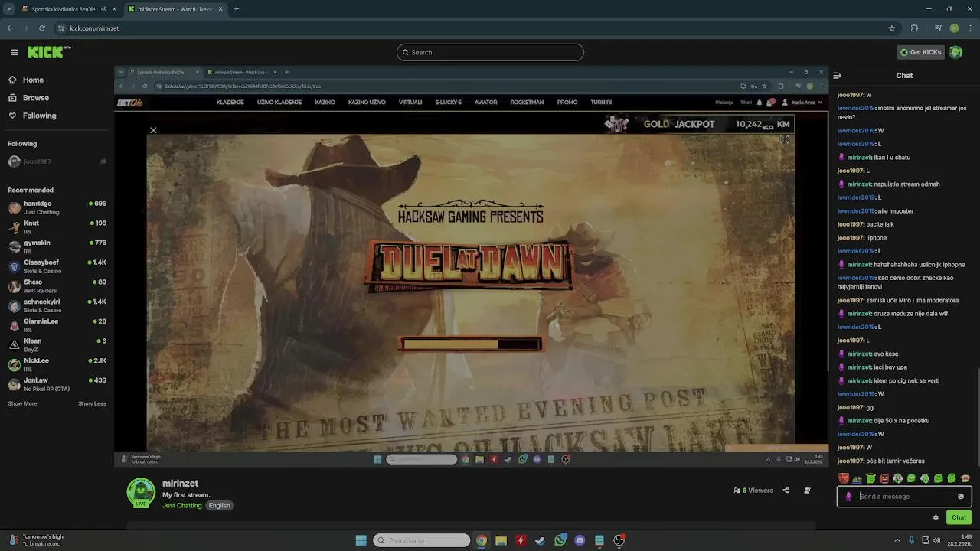
Task: Open browser extensions puzzle icon
Action: (x=914, y=28)
